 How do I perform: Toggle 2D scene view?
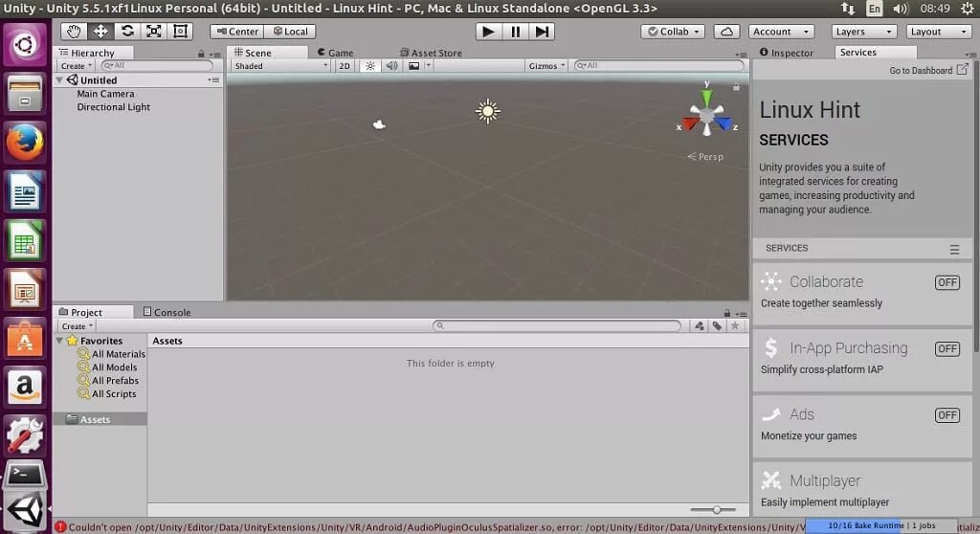(x=344, y=66)
